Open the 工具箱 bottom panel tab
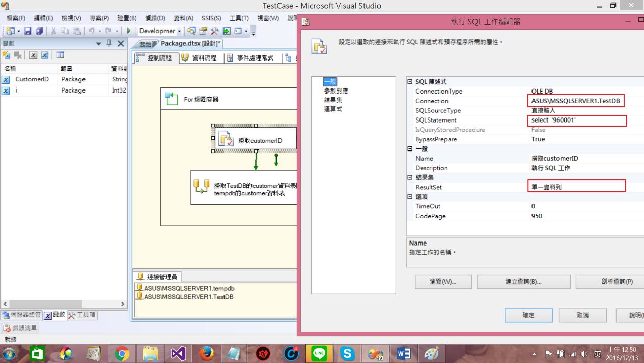Viewport: 644px width, 363px height. pyautogui.click(x=82, y=315)
